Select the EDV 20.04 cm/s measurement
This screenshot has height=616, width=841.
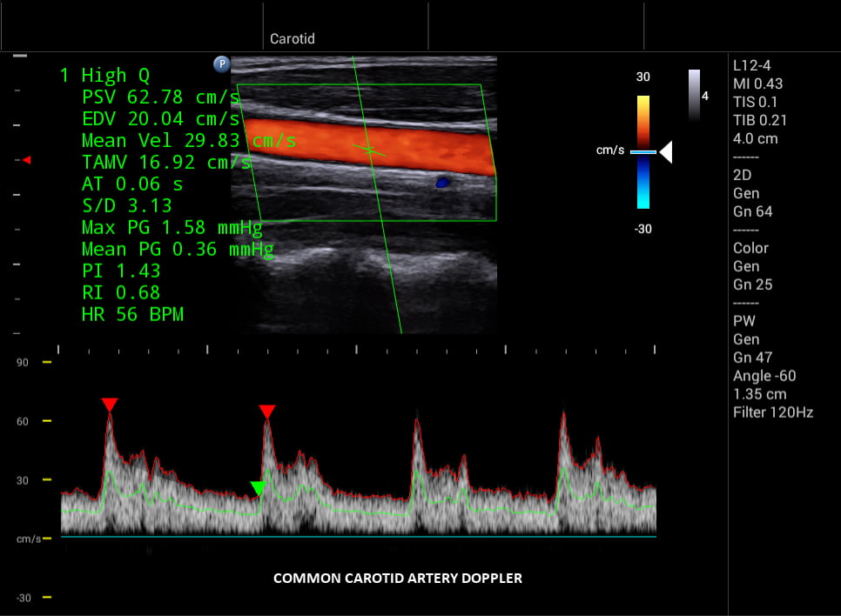(x=161, y=118)
